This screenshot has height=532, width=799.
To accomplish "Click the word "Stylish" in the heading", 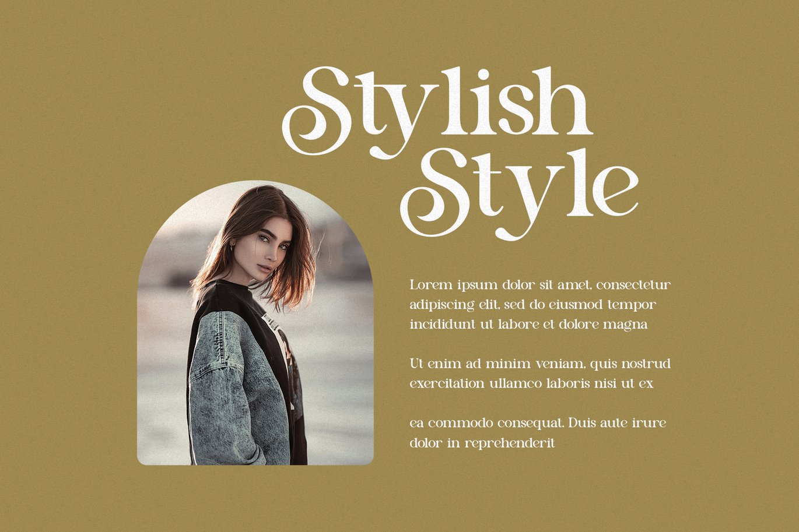I will (437, 111).
